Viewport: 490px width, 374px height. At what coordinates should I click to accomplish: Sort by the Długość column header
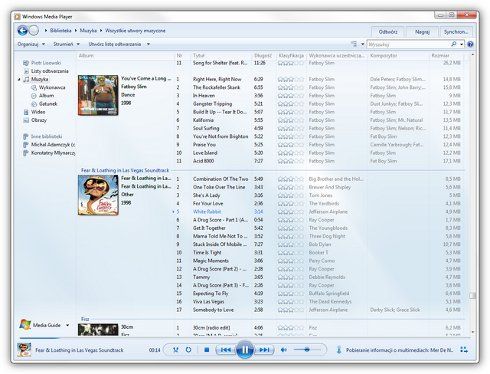click(263, 55)
